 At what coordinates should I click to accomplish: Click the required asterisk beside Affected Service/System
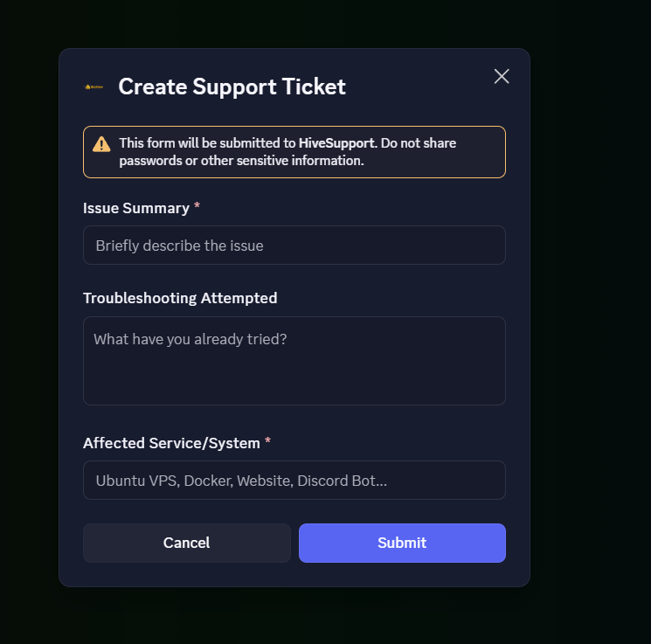[x=267, y=440]
